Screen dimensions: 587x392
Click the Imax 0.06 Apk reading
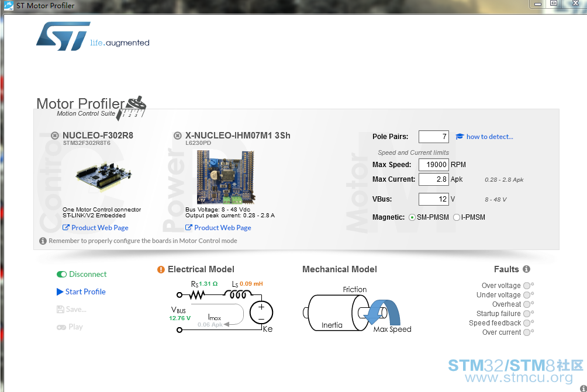coord(210,325)
